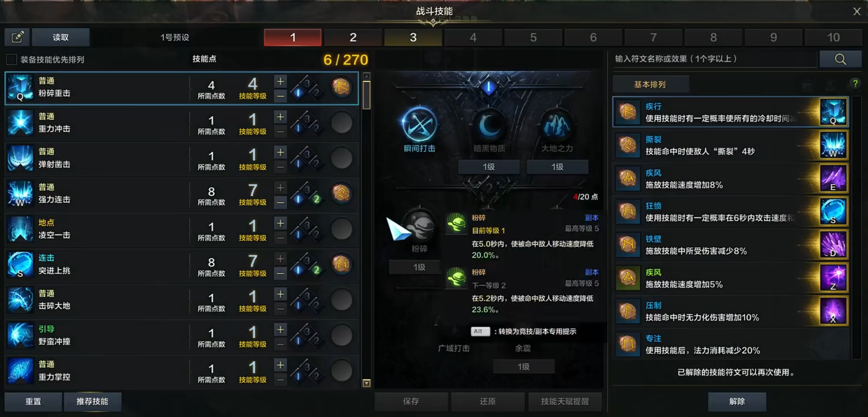Click the 读取 button
This screenshot has height=417, width=868.
[x=61, y=37]
